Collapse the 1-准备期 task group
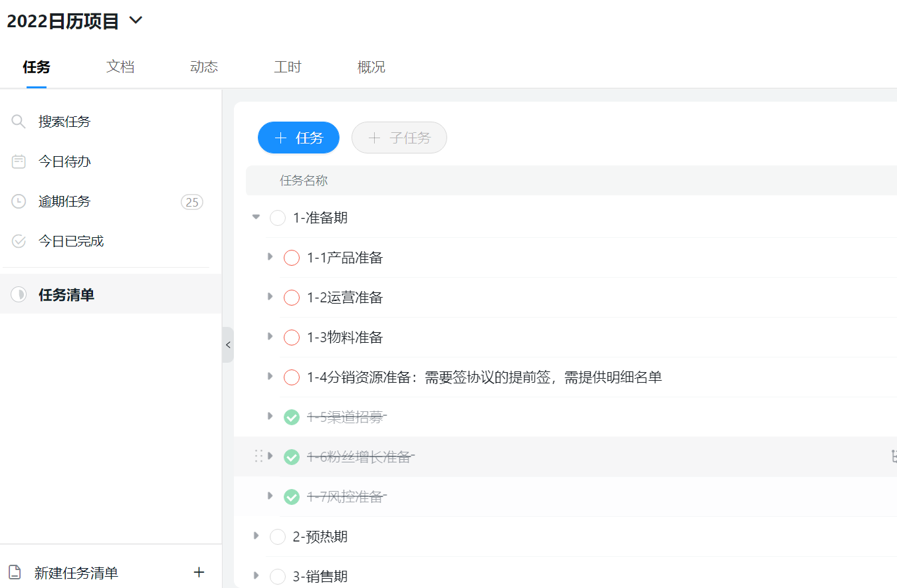Viewport: 897px width, 588px height. (256, 217)
